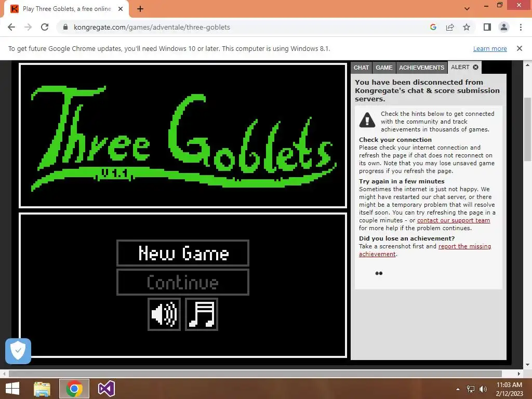Go back to the previous page
The image size is (532, 399).
point(11,27)
